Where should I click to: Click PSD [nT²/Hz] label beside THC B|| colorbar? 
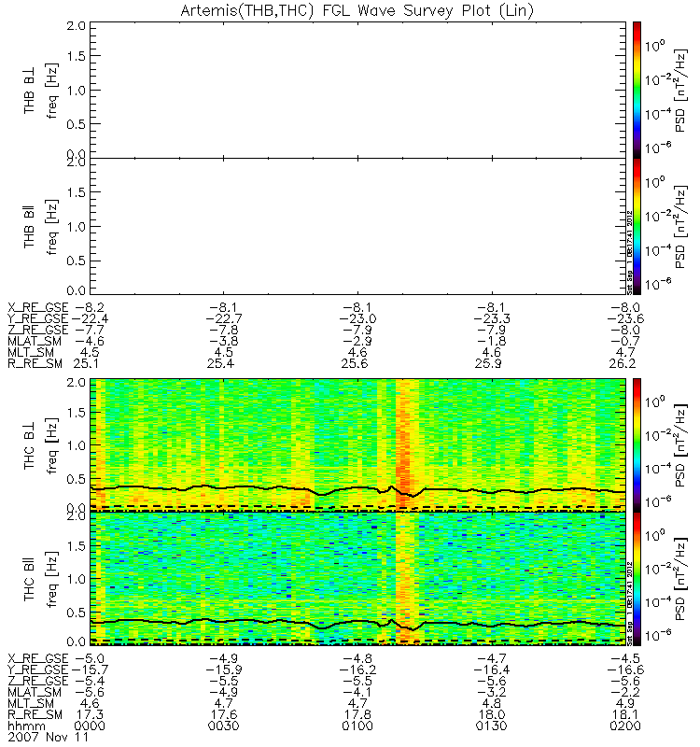coord(680,580)
